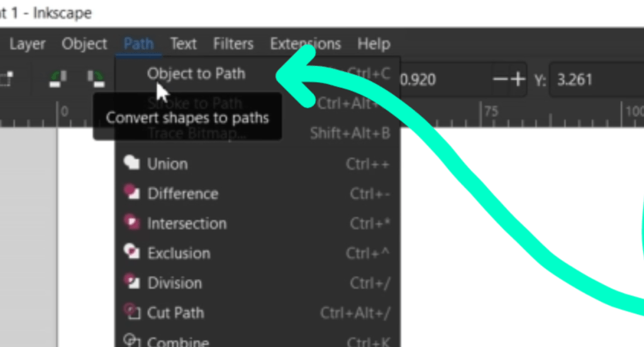Image resolution: width=644 pixels, height=347 pixels.
Task: Click the Combine icon in the menu
Action: 131,341
